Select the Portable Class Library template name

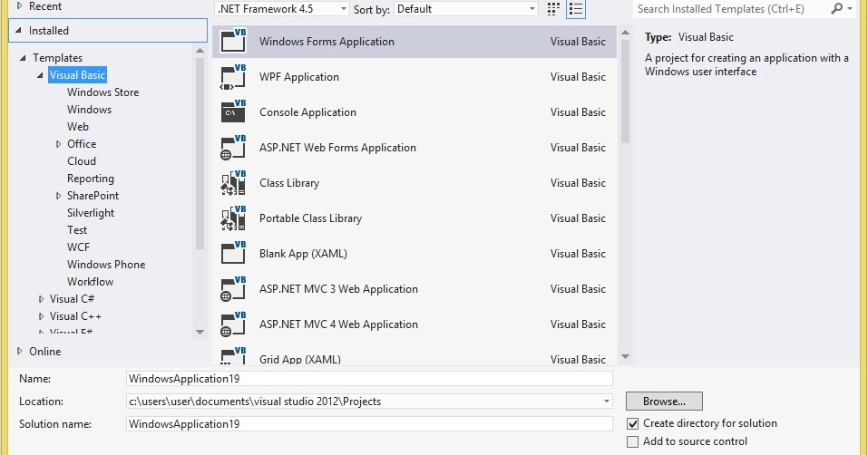click(310, 218)
